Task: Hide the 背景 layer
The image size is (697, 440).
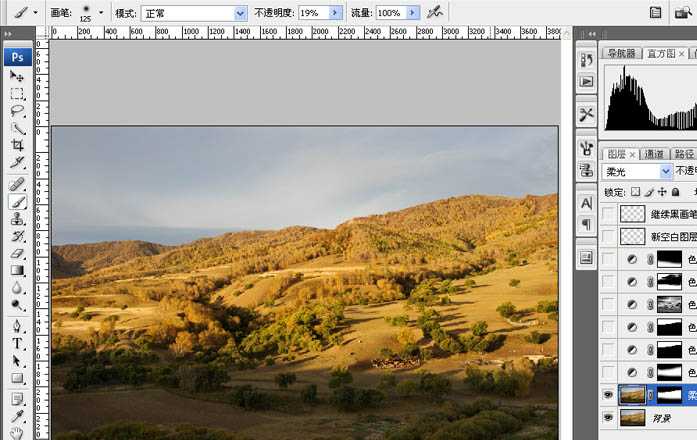Action: click(609, 417)
